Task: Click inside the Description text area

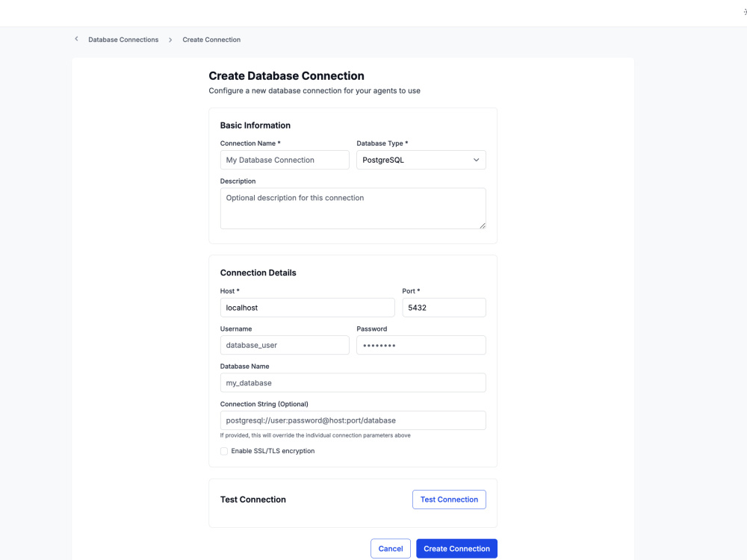Action: (353, 208)
